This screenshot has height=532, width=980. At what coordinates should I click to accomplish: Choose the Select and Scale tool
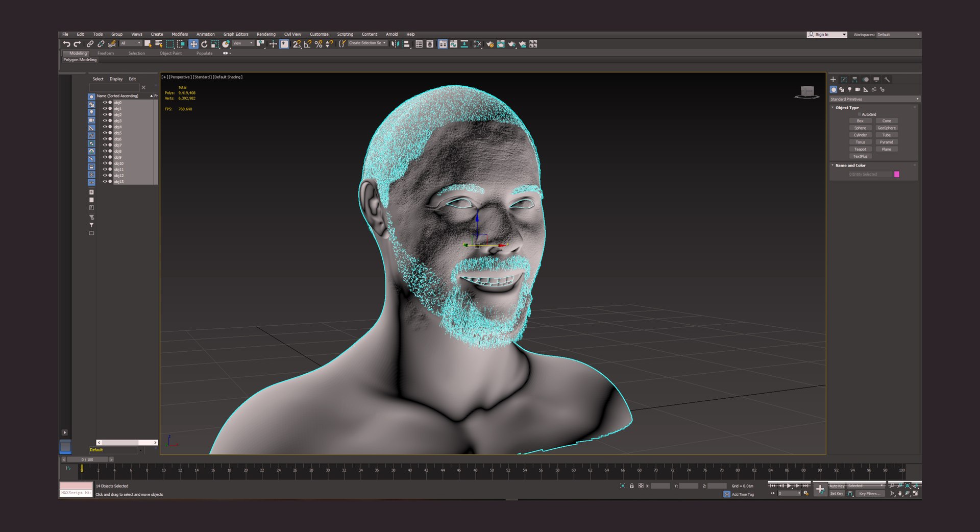[x=215, y=44]
